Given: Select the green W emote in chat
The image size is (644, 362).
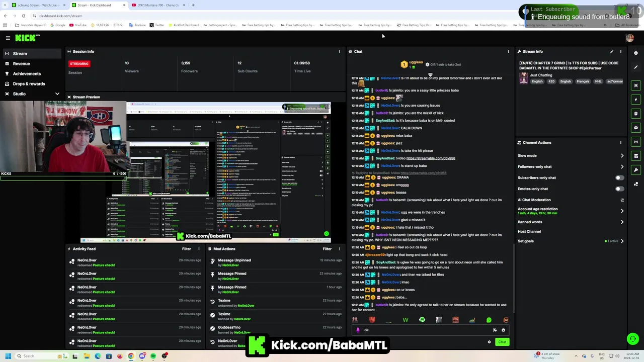Looking at the screenshot, I should (x=406, y=320).
